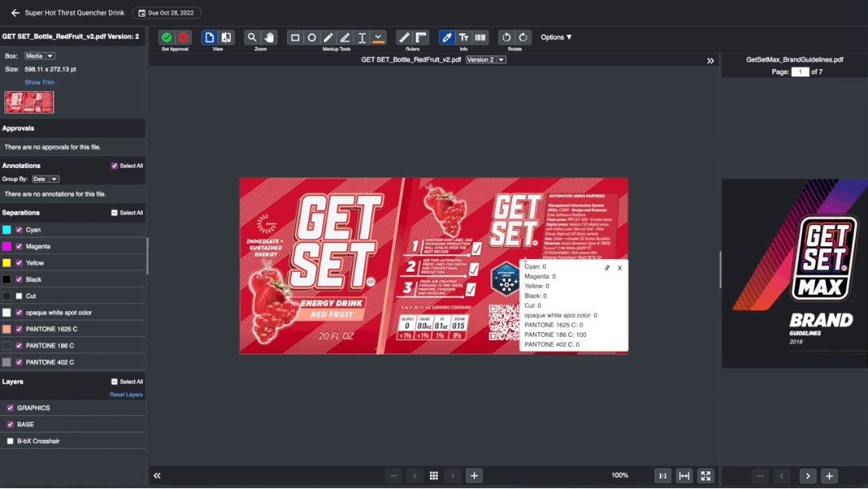This screenshot has height=489, width=868.
Task: Click the Show Trim link
Action: (x=39, y=82)
